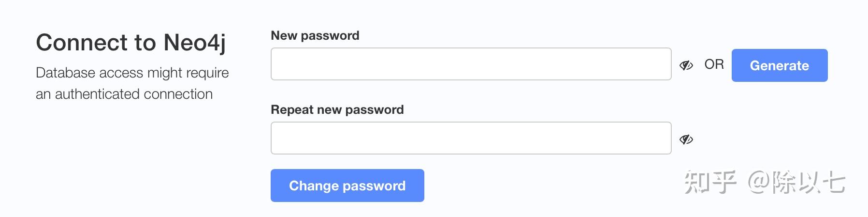Click into the Repeat new password field
The image size is (868, 217).
click(x=471, y=138)
